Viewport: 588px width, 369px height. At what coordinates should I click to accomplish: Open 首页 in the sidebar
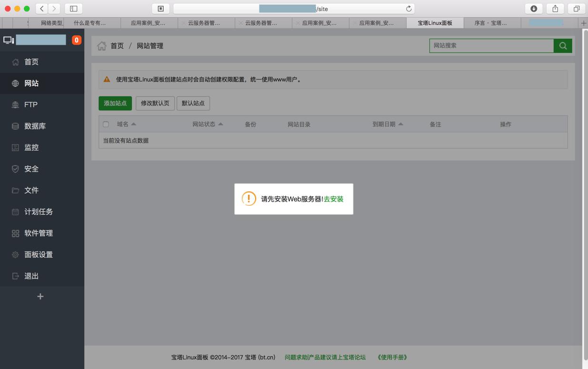click(x=42, y=62)
